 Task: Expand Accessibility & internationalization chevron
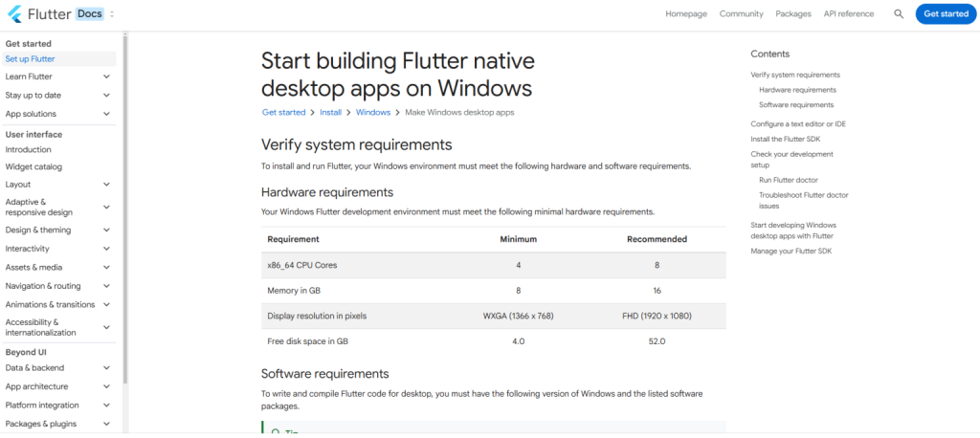coord(106,327)
